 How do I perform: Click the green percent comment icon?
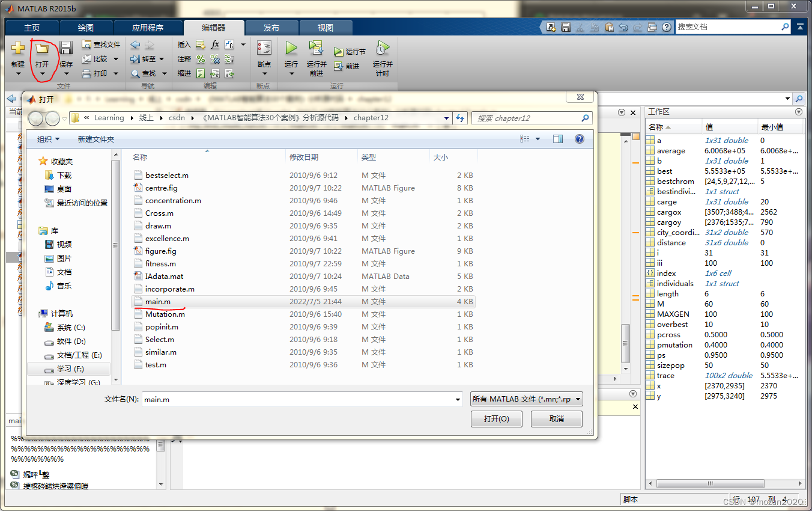[201, 59]
